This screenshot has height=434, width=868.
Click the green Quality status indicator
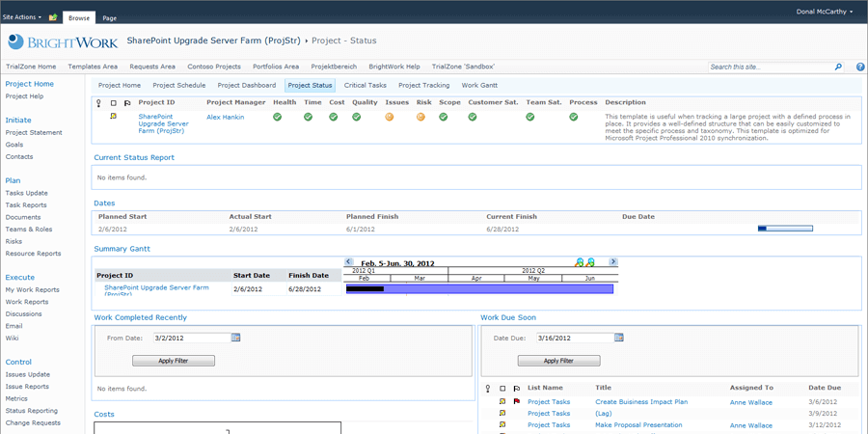pyautogui.click(x=357, y=117)
